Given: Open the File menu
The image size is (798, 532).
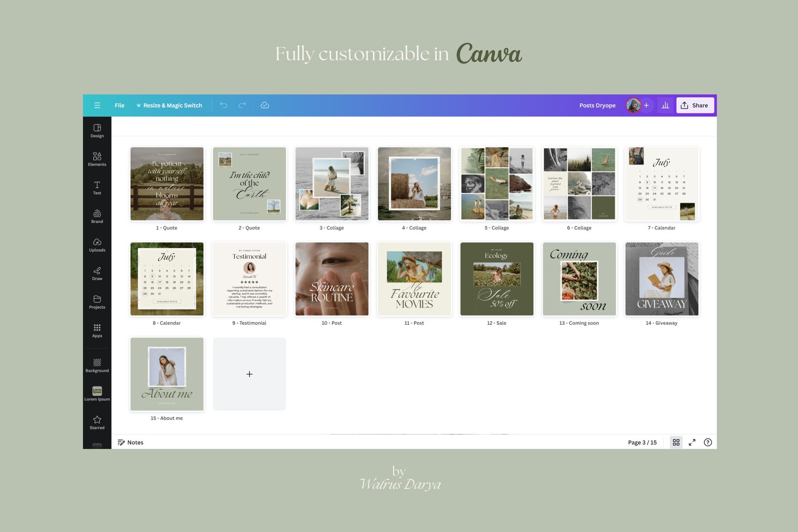Looking at the screenshot, I should tap(119, 105).
